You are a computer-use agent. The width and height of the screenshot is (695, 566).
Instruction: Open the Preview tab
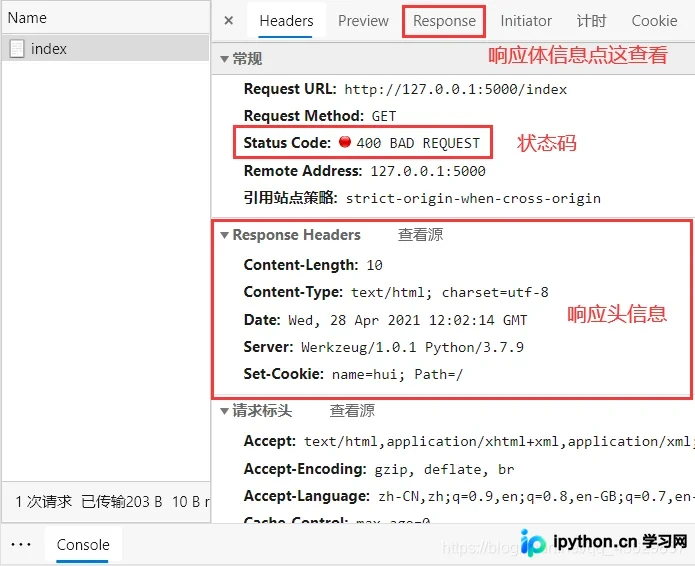pyautogui.click(x=363, y=21)
